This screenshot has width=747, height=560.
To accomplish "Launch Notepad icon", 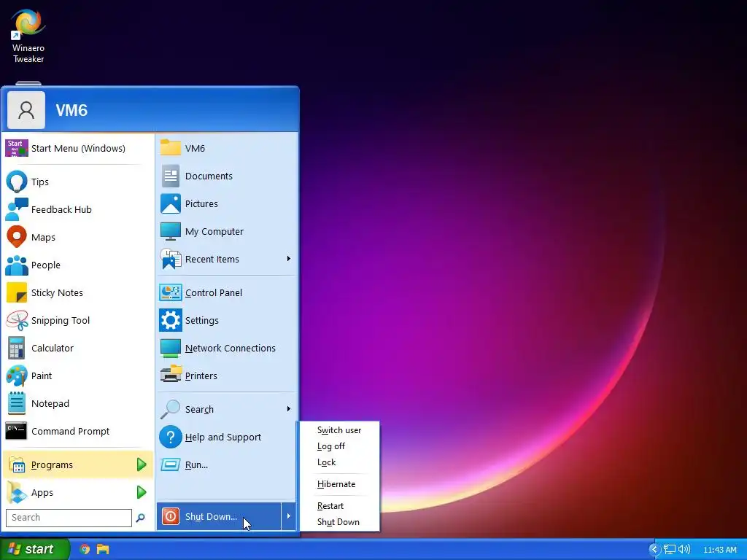I will click(16, 403).
